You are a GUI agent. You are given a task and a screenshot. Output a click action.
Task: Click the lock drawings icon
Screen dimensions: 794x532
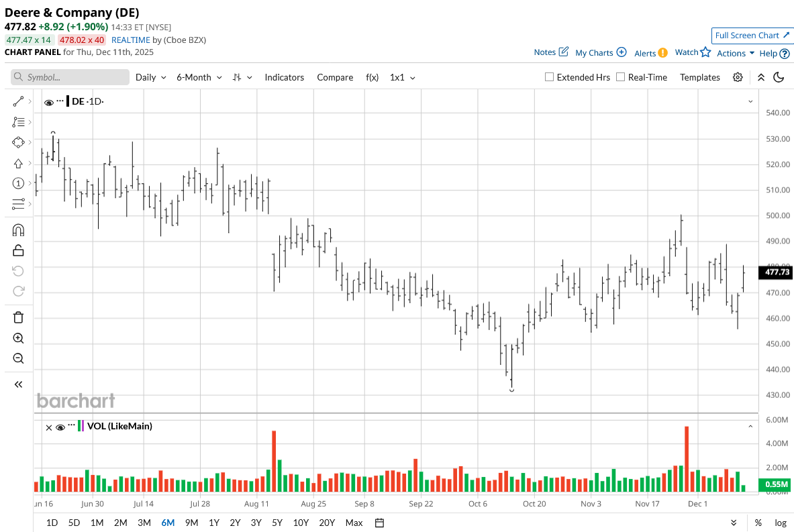click(18, 250)
